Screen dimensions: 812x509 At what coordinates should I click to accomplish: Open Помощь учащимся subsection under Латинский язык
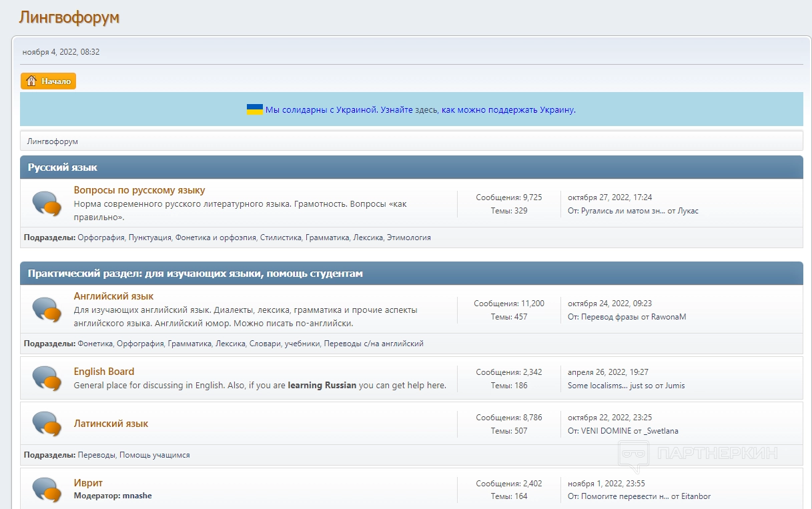(x=154, y=455)
